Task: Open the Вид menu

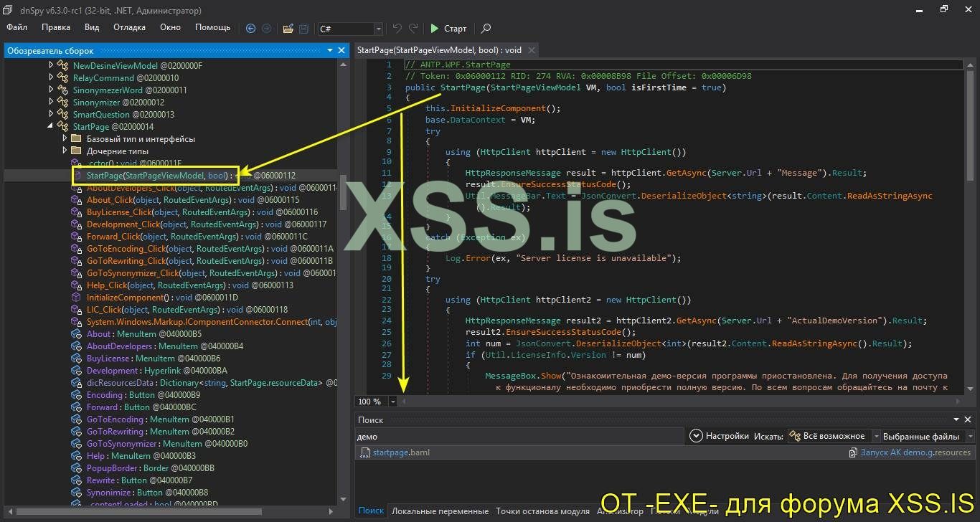Action: [92, 27]
